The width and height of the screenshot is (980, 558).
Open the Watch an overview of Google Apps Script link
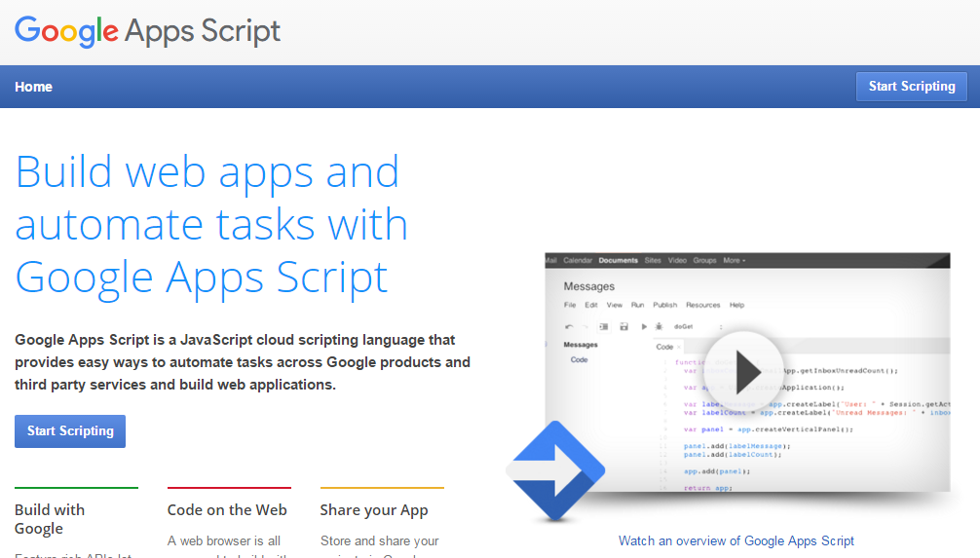coord(736,540)
